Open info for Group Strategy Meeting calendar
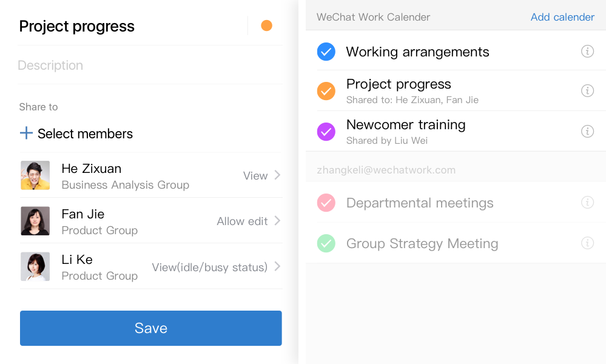This screenshot has height=364, width=606. (x=587, y=243)
